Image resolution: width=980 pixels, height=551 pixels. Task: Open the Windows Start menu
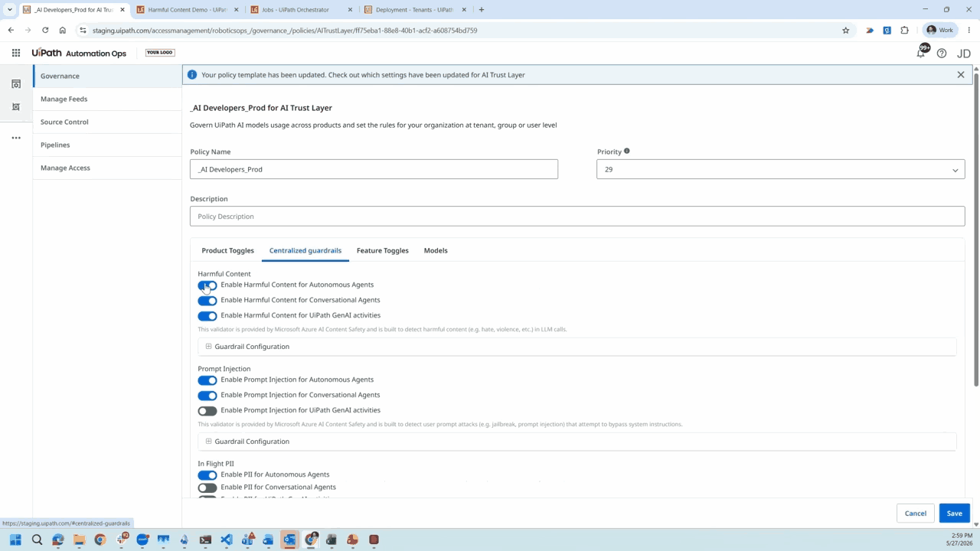coord(15,540)
